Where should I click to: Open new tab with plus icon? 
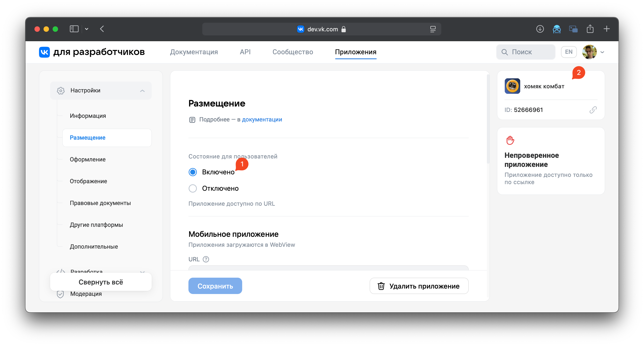(607, 29)
